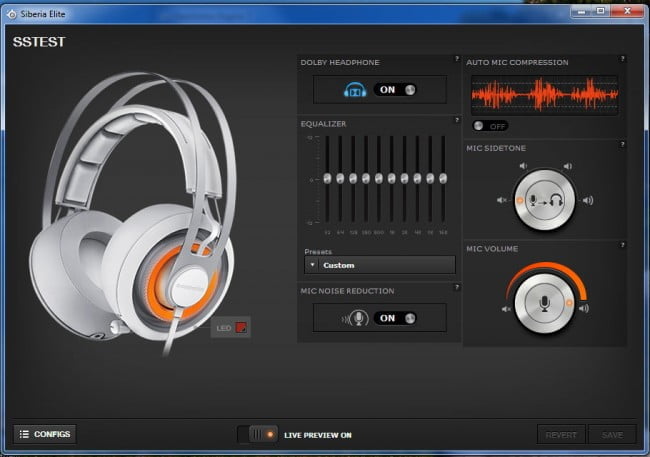Turn off the Dolby Headphone switch
Viewport: 650px width, 457px height.
[x=395, y=90]
